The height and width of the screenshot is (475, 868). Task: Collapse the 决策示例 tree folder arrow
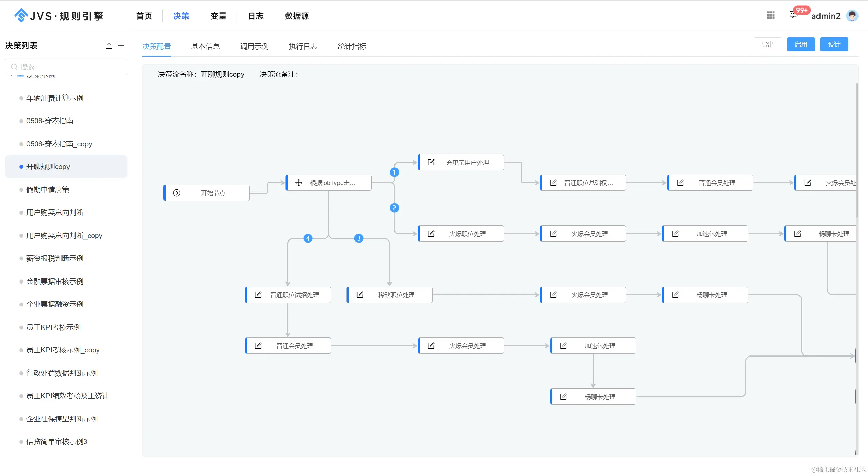click(x=11, y=75)
